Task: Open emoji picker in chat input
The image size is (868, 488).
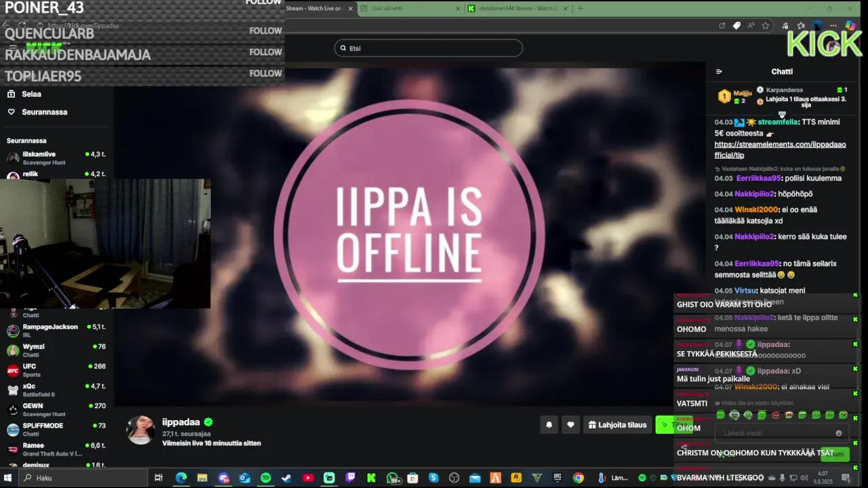Action: click(x=839, y=433)
